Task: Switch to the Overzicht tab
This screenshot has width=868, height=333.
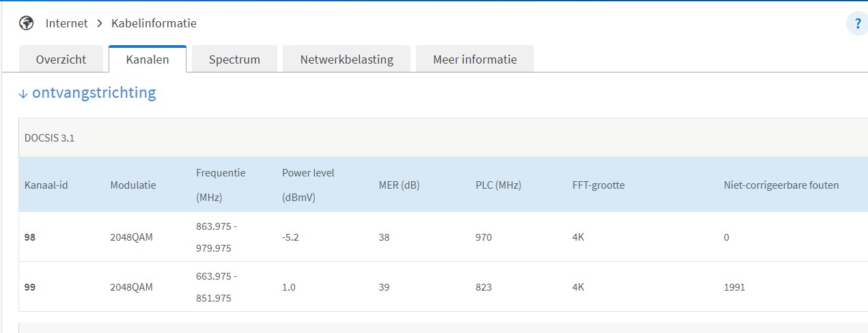Action: tap(61, 59)
